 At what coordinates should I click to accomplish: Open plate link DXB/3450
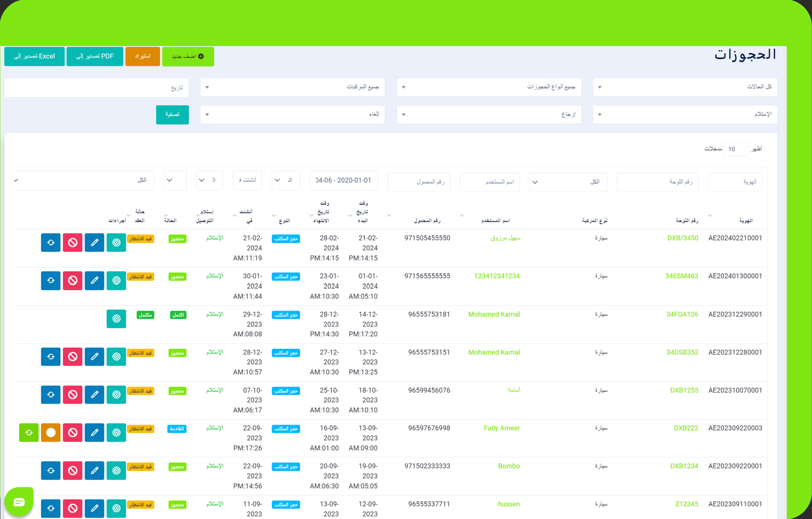682,238
